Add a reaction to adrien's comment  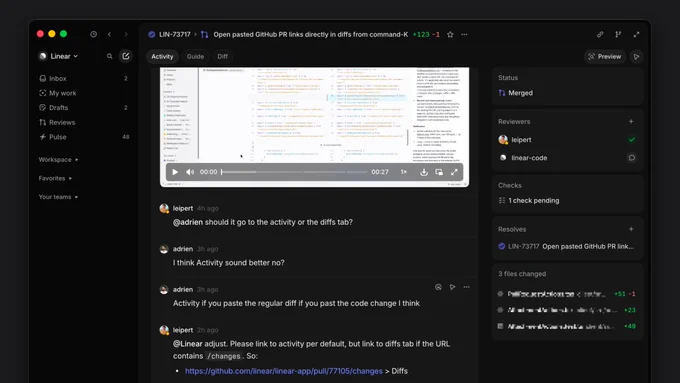pos(438,287)
